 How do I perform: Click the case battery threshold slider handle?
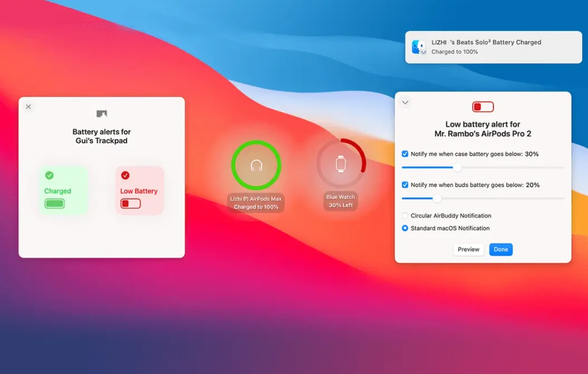457,168
